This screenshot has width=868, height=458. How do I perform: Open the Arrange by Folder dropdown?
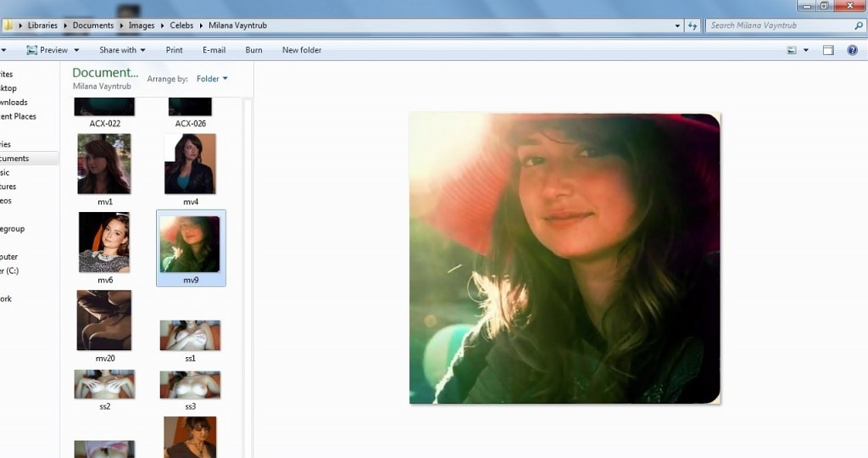pyautogui.click(x=212, y=79)
